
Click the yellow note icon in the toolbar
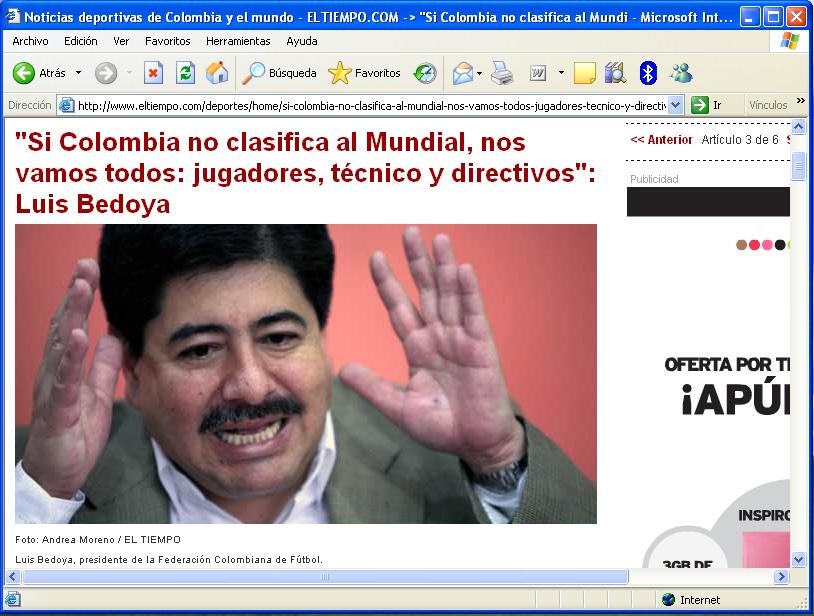tap(585, 73)
